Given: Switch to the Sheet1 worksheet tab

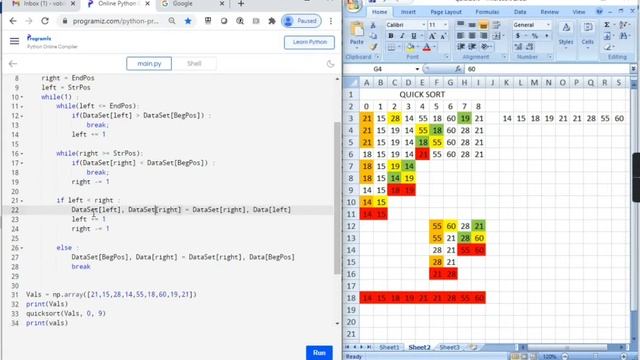Looking at the screenshot, I should (x=389, y=347).
